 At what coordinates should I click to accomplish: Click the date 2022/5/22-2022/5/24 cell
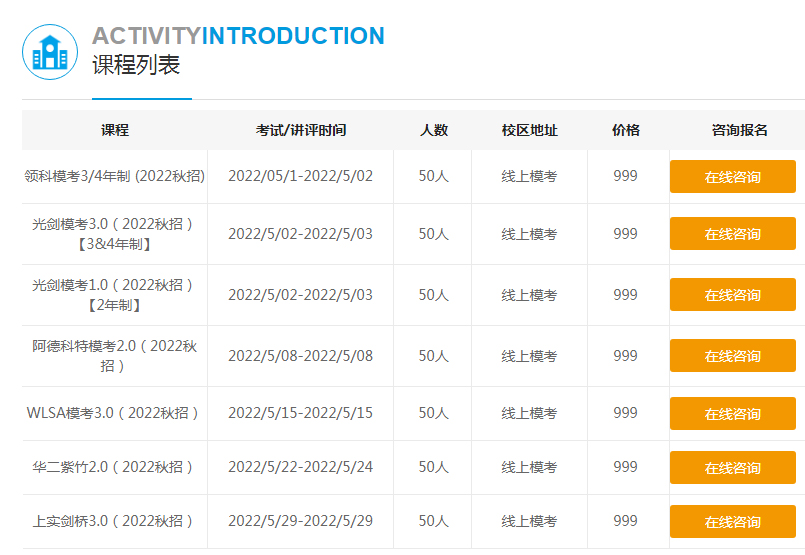pos(300,467)
